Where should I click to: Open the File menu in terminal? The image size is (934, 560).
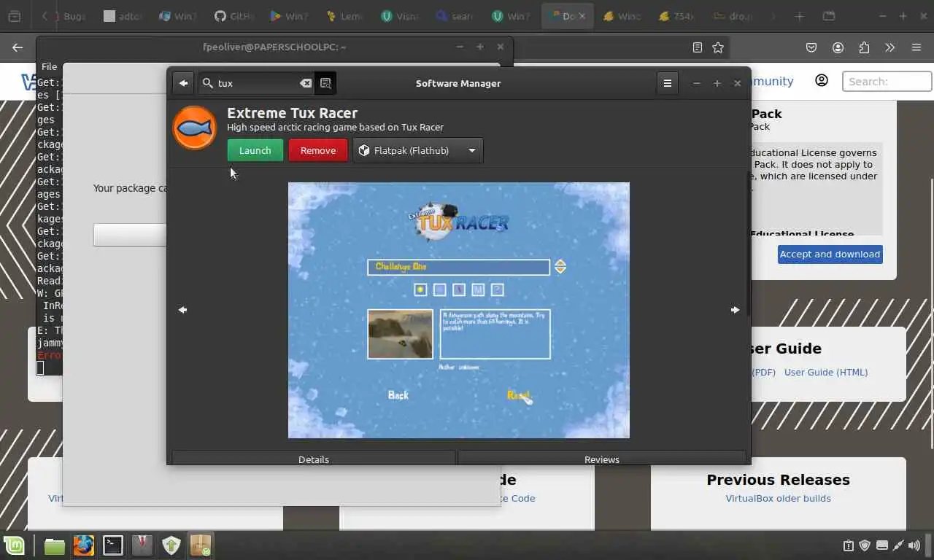49,66
